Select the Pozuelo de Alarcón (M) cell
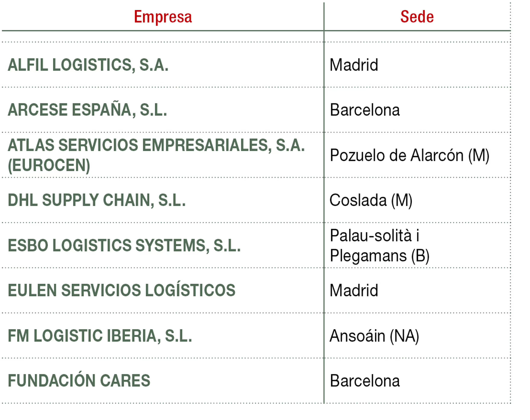The image size is (530, 420). [x=409, y=156]
